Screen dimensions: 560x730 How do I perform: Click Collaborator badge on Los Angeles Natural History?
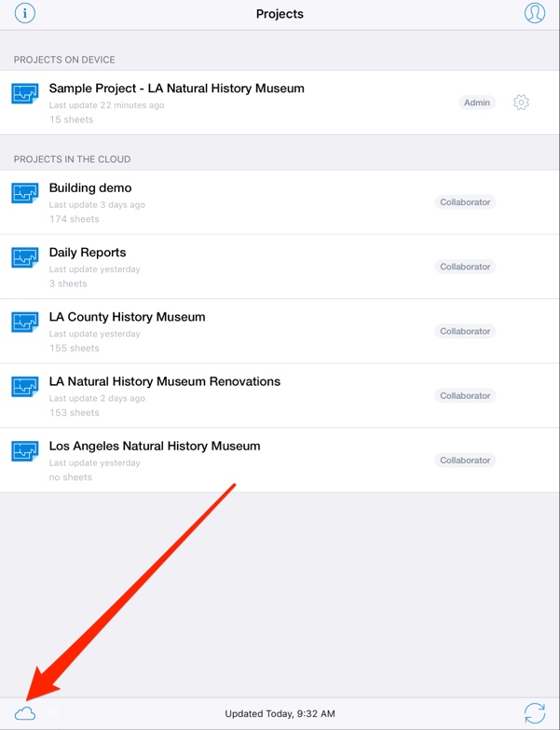pyautogui.click(x=465, y=460)
